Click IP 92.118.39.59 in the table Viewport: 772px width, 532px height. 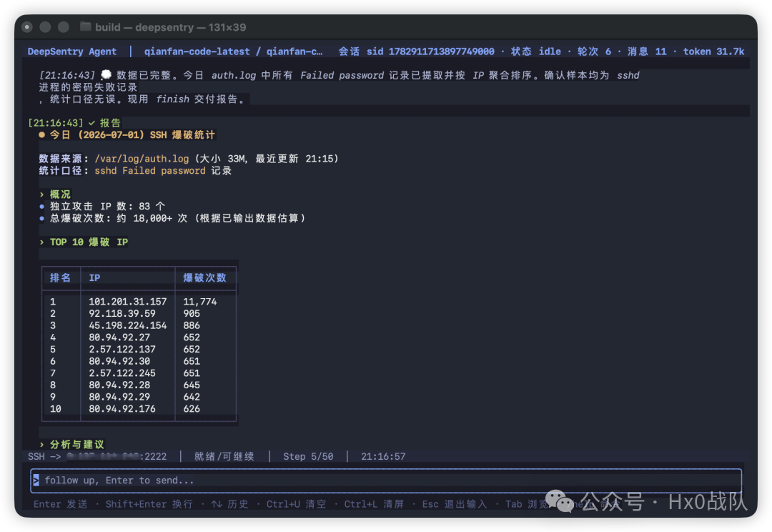point(122,313)
